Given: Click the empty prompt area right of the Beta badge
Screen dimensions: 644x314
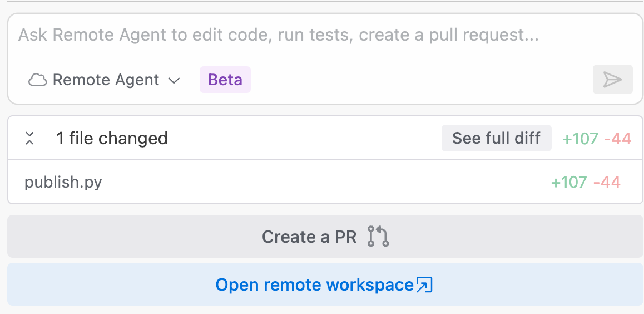Looking at the screenshot, I should point(417,80).
